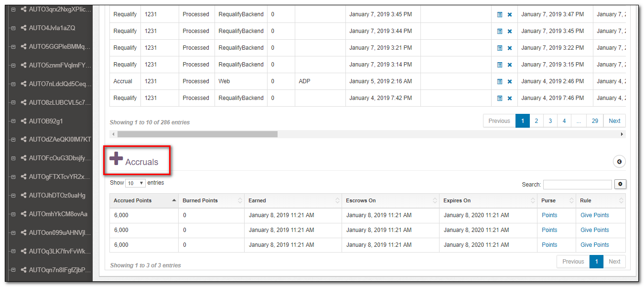Click the purple plus icon beside Accruals

116,159
